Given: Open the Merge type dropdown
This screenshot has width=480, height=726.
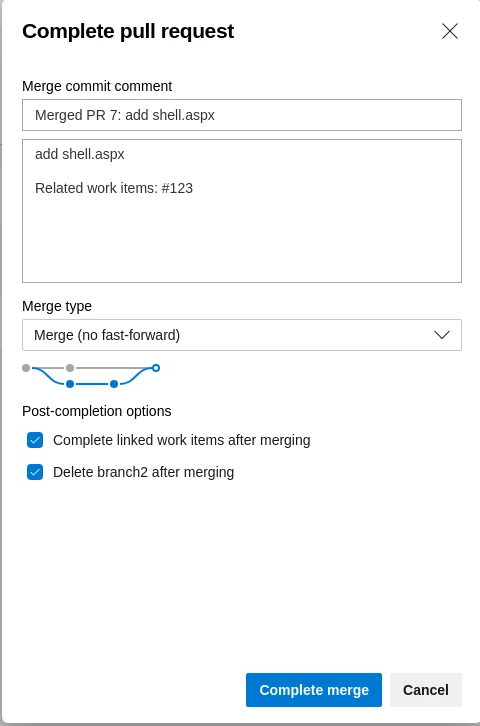Looking at the screenshot, I should 242,335.
